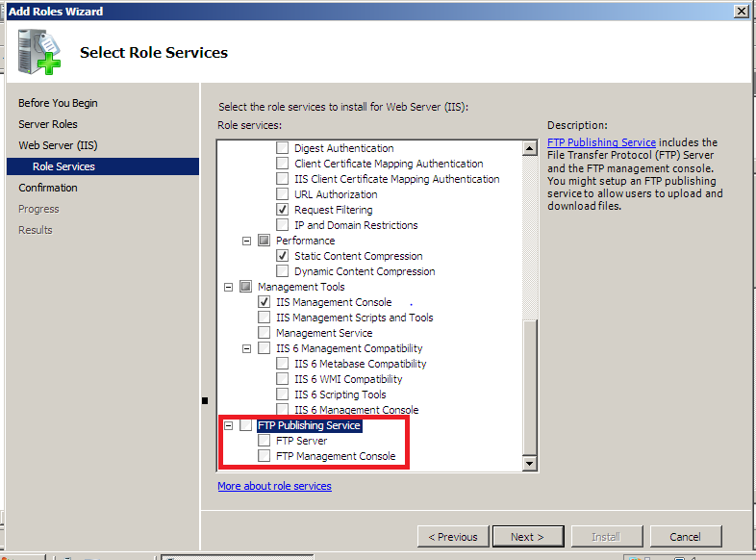Check FTP Management Console box
Viewport: 756px width, 560px height.
(x=264, y=456)
